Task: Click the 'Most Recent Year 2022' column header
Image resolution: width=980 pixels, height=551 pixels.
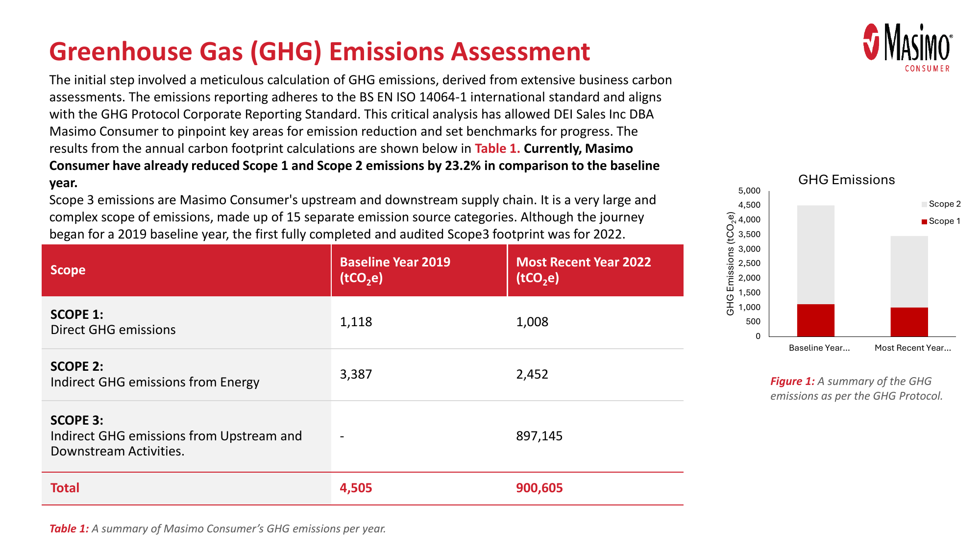Action: click(595, 270)
